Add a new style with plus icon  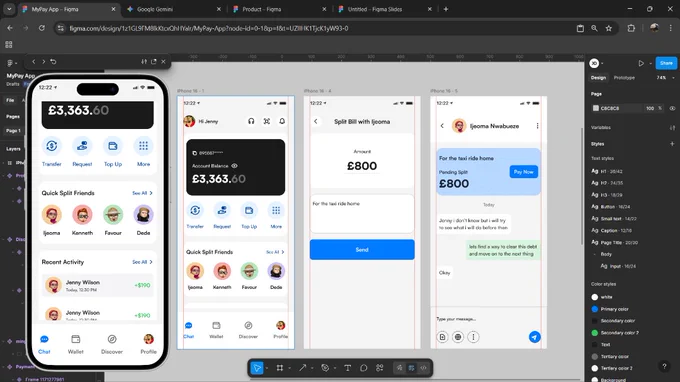point(672,144)
